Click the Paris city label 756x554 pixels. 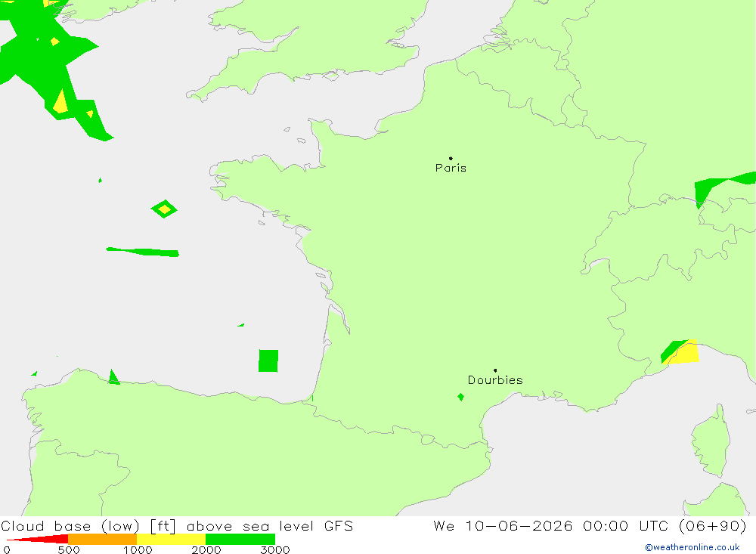coord(451,168)
